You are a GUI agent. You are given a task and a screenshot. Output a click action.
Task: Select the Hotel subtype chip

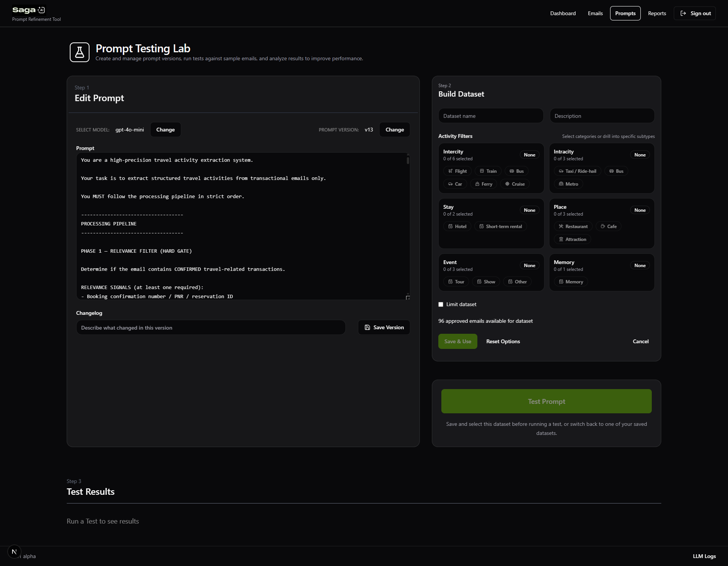pyautogui.click(x=457, y=227)
